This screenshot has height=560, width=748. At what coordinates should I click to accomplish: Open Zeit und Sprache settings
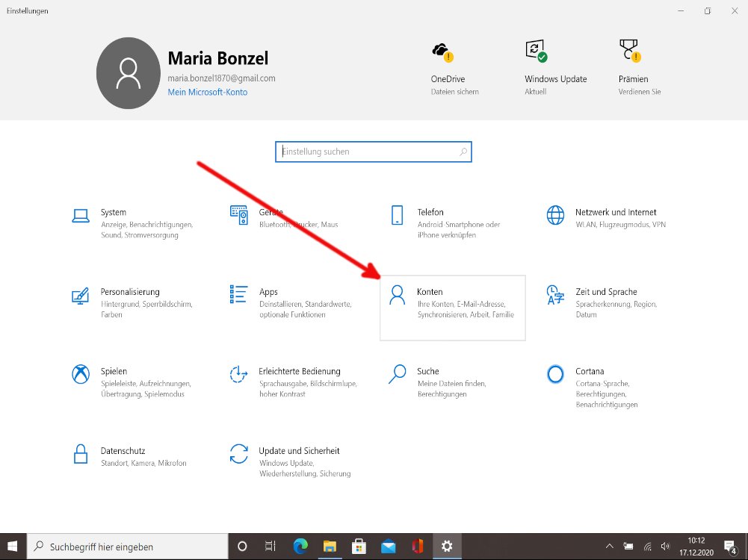click(605, 293)
